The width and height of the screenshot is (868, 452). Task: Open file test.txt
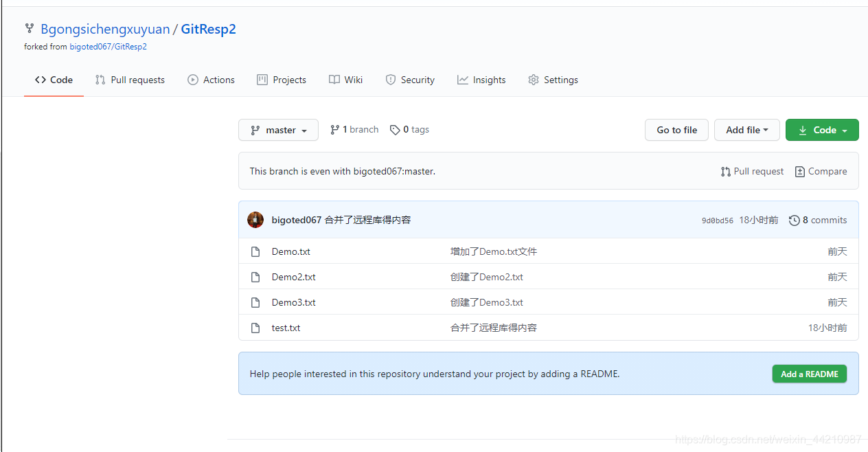click(286, 328)
